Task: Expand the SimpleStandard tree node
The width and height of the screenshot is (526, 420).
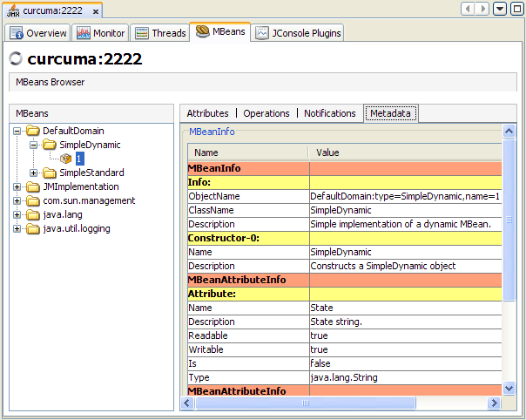Action: coord(34,173)
